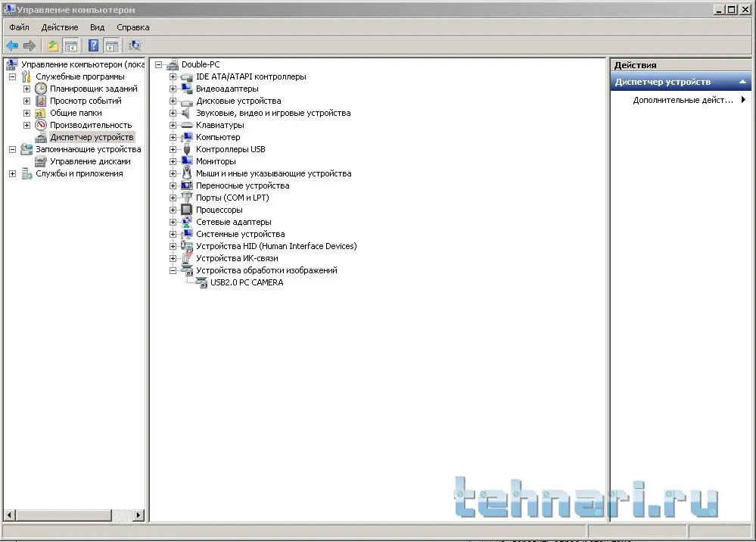Click left pane scrollbar right arrow
Image resolution: width=756 pixels, height=542 pixels.
[138, 515]
